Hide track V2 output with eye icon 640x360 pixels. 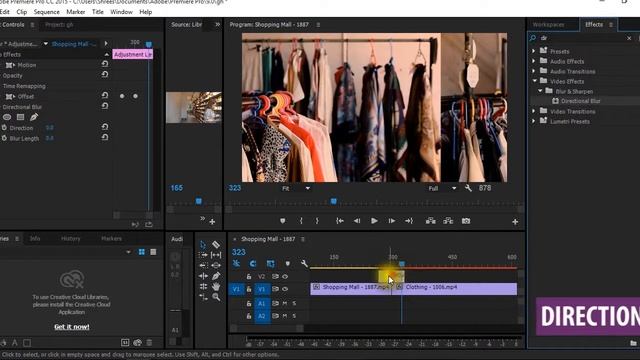(285, 277)
